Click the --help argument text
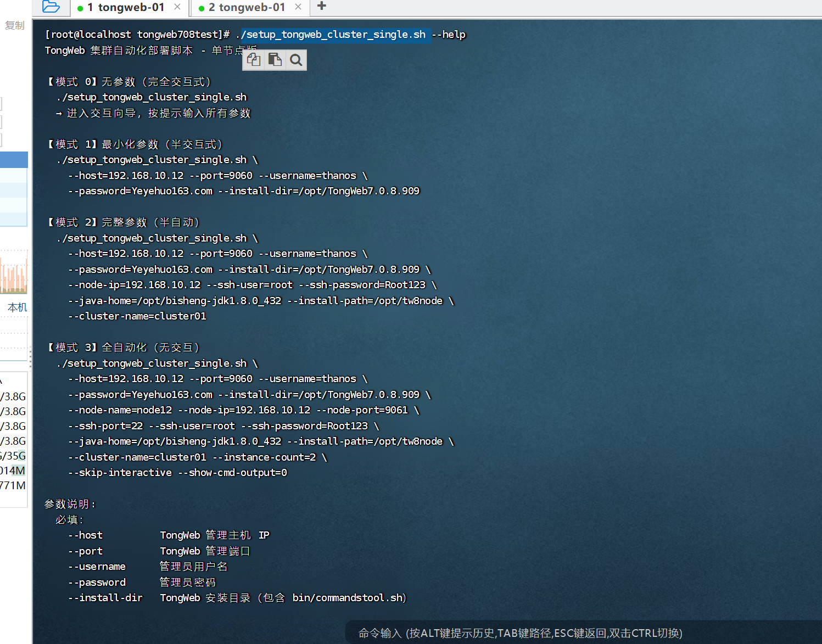Screen dimensions: 822x644 click(x=449, y=35)
